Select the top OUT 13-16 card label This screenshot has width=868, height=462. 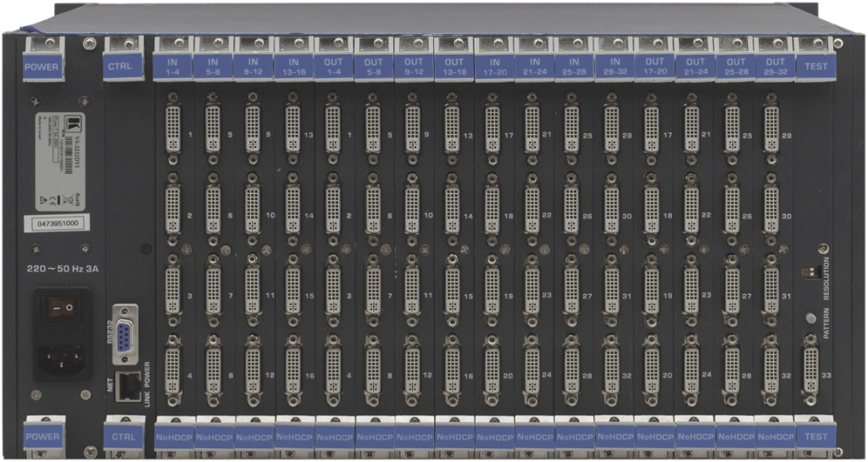click(x=453, y=67)
